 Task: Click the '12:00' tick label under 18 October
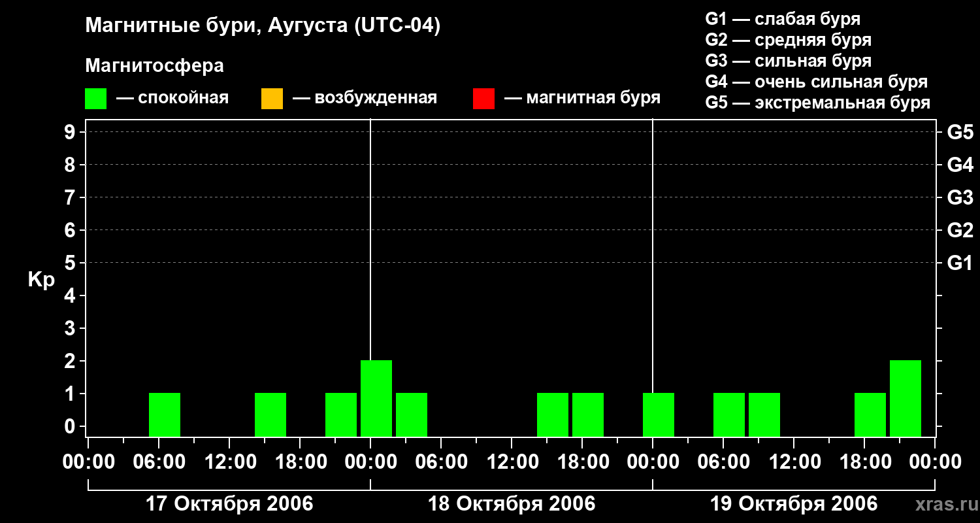point(512,462)
